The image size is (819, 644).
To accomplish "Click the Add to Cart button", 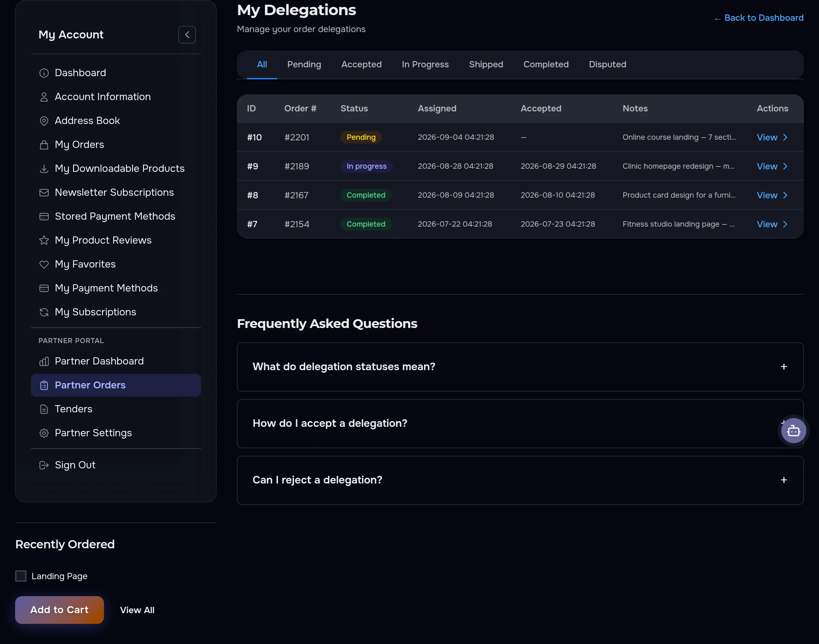I will pos(59,610).
